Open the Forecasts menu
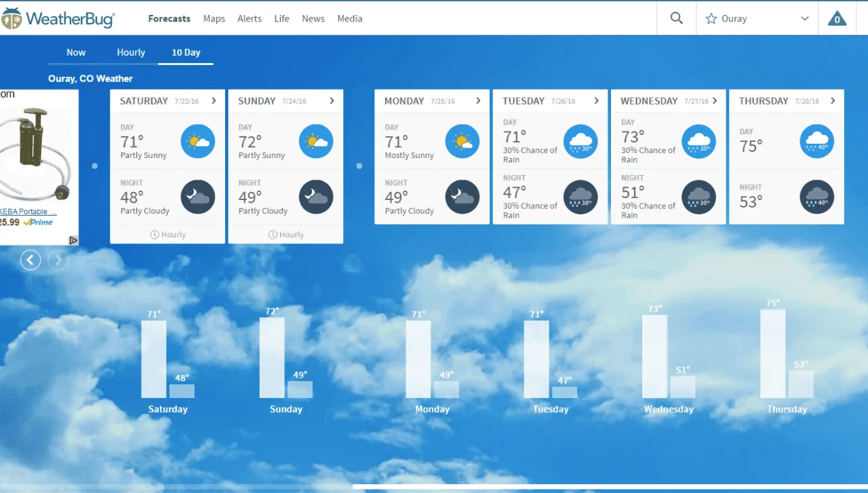 pos(170,18)
